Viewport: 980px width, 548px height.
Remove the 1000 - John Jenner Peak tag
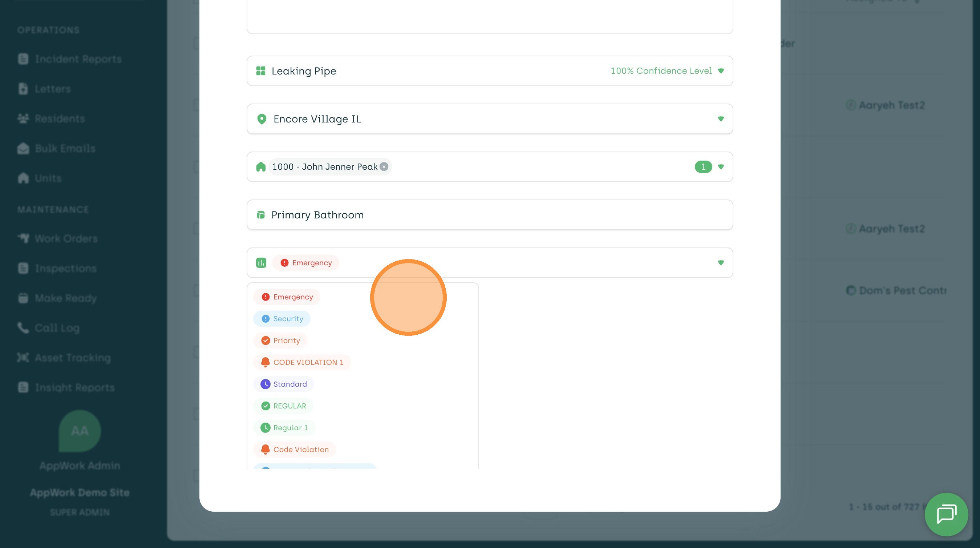(x=384, y=167)
